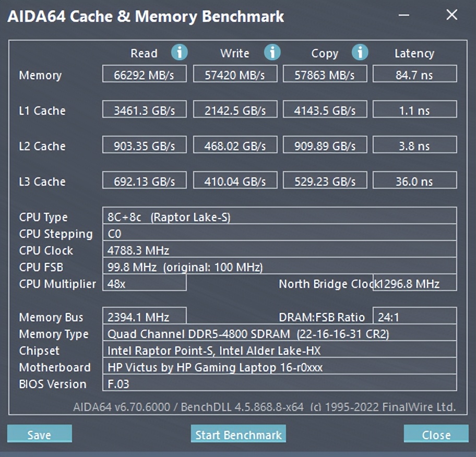This screenshot has height=457, width=476.
Task: Select the Memory Latency 84.7 ns field
Action: [x=414, y=74]
